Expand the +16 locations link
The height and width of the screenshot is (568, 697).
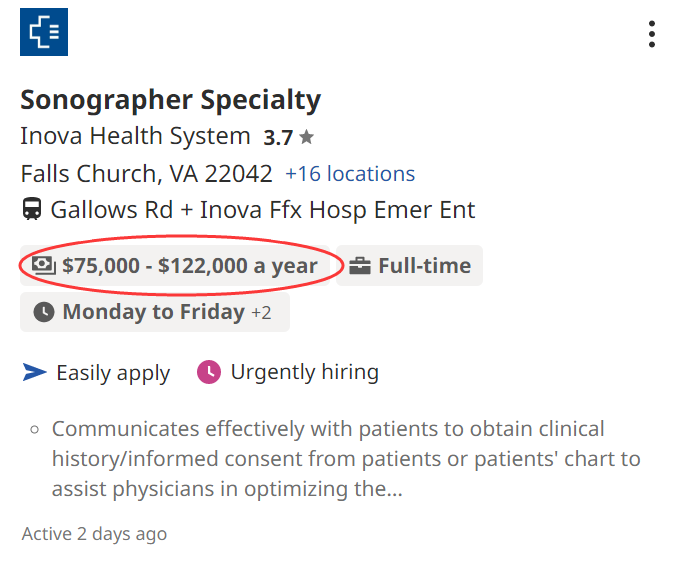[350, 174]
